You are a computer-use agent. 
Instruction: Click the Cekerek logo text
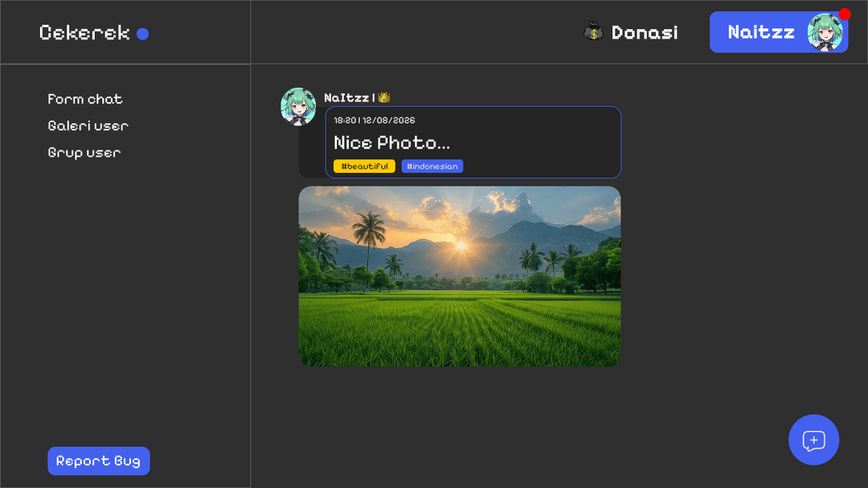pos(84,33)
